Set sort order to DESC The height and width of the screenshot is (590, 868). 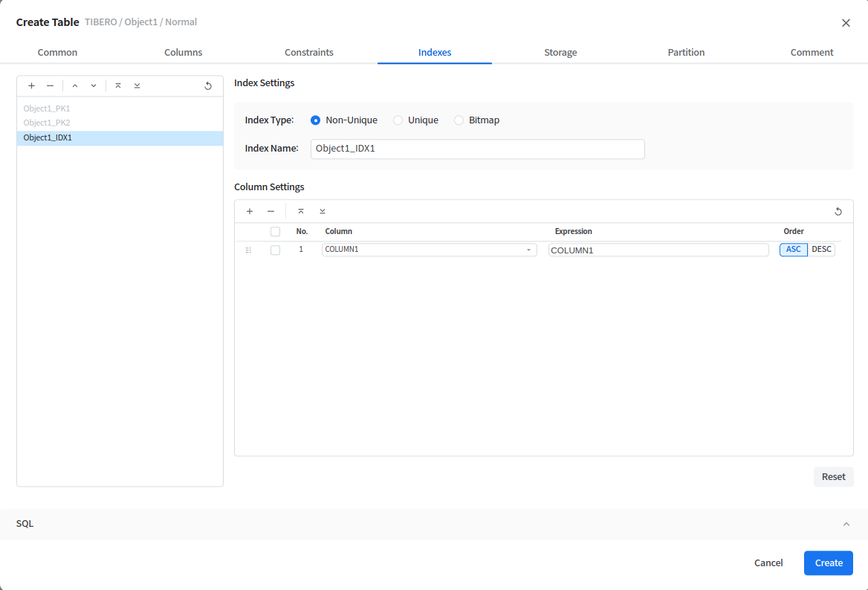pos(821,250)
